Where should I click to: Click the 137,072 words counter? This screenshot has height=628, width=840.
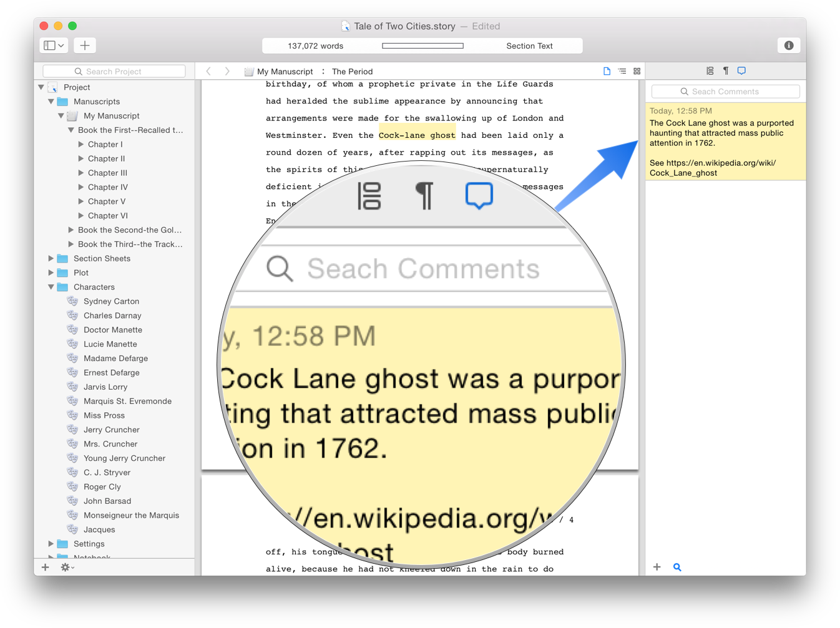[315, 46]
